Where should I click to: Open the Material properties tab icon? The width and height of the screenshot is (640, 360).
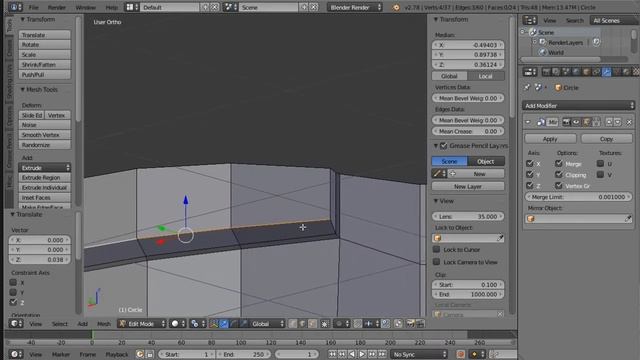626,72
